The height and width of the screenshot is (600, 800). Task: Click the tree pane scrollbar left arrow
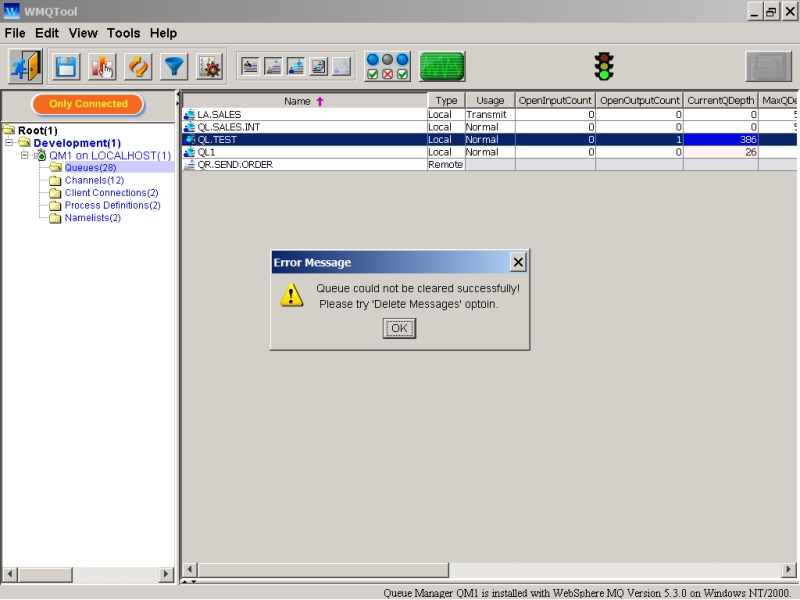(x=10, y=574)
